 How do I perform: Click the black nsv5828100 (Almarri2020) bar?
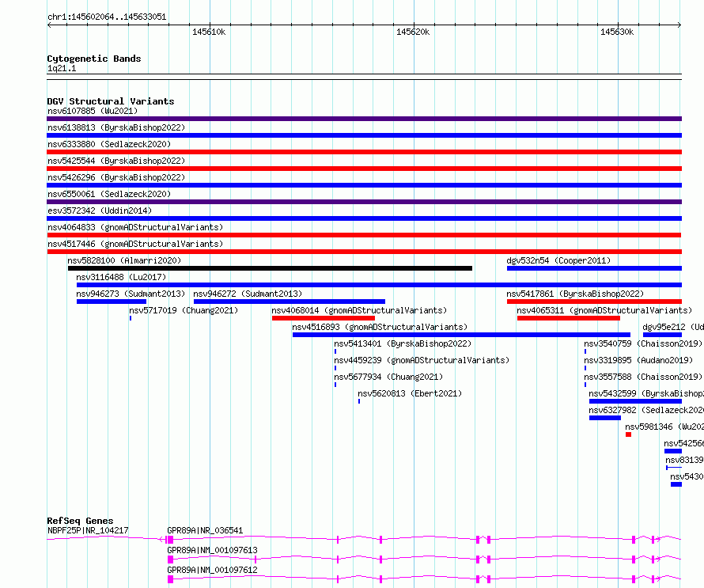click(270, 268)
